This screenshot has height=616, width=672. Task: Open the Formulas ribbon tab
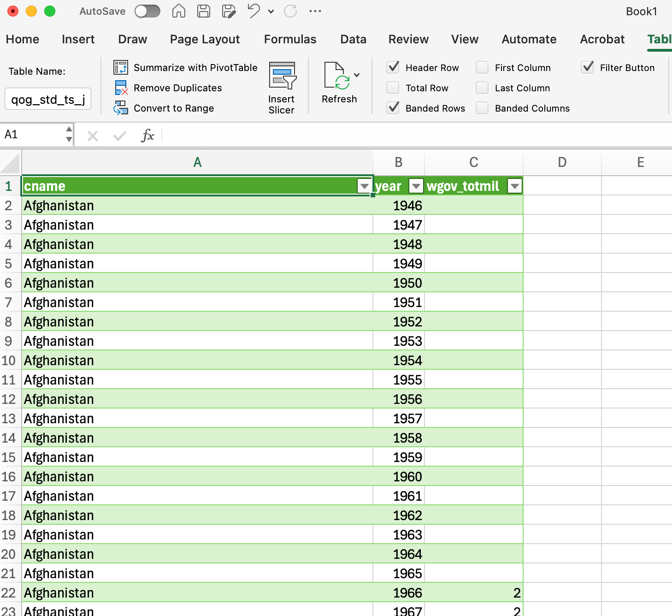(x=290, y=39)
